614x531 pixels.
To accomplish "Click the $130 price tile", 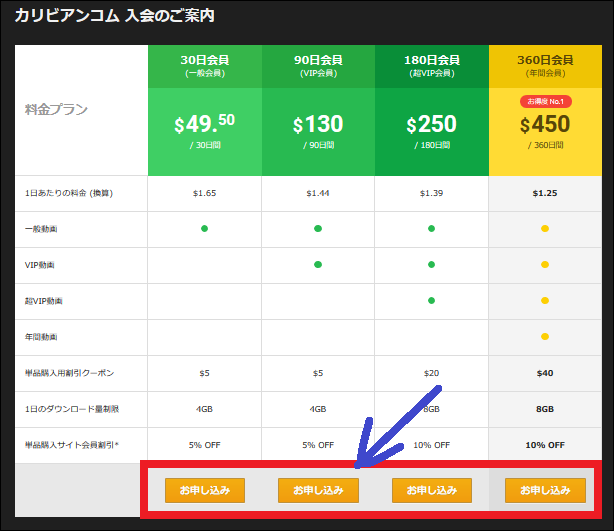I will pos(318,130).
